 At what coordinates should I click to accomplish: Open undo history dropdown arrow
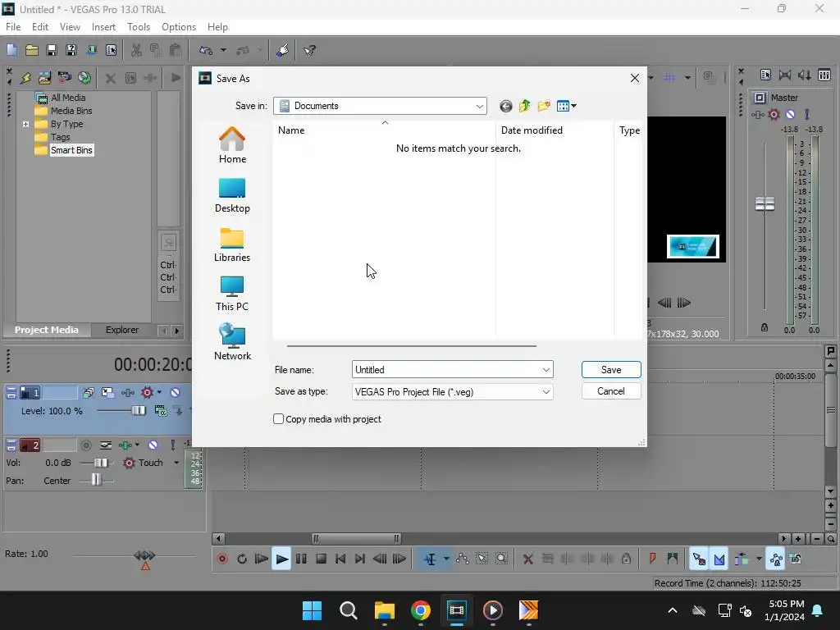coord(223,50)
